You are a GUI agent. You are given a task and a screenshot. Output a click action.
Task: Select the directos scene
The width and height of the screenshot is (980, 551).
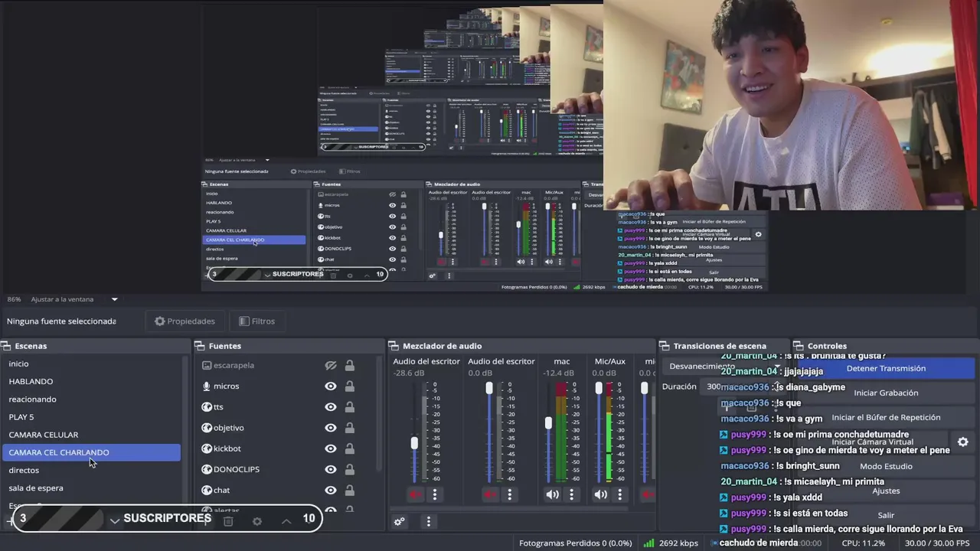click(x=92, y=470)
